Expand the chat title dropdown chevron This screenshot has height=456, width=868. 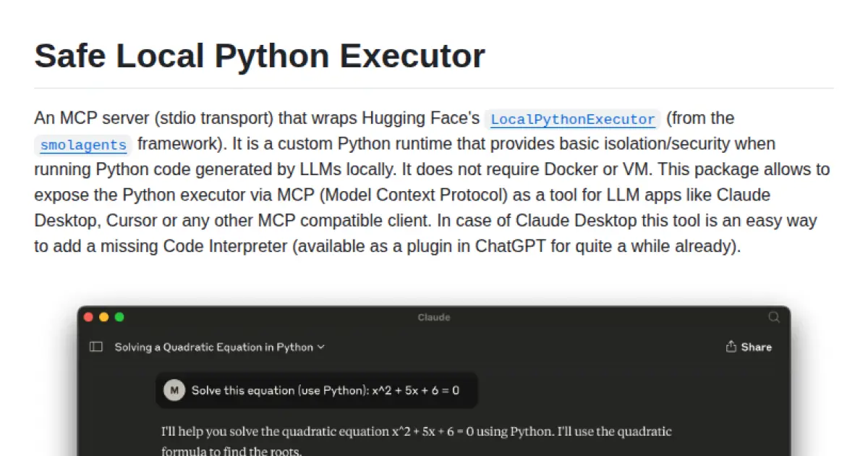pos(321,347)
